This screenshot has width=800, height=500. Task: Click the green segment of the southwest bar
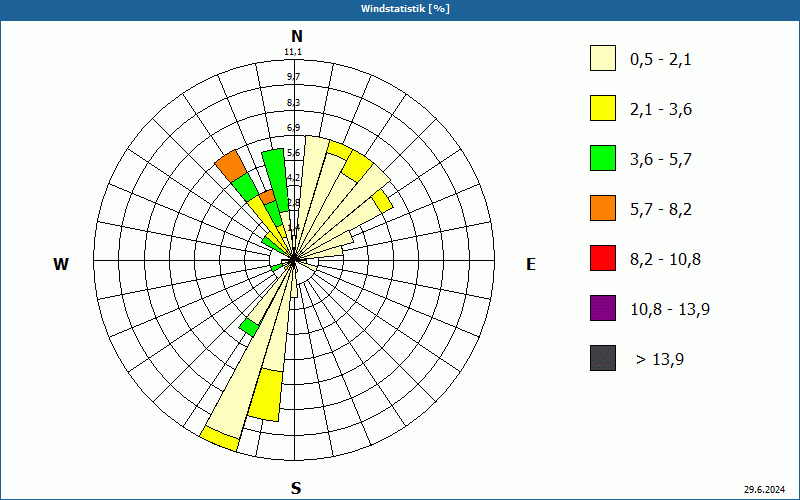tap(249, 327)
